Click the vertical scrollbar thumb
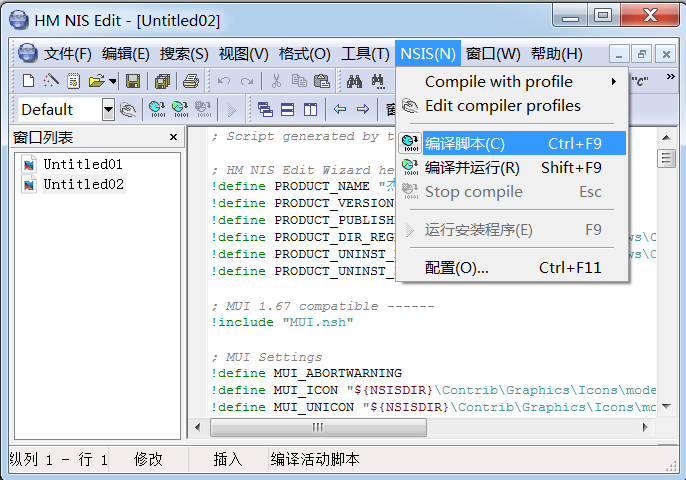The height and width of the screenshot is (480, 686). [666, 158]
